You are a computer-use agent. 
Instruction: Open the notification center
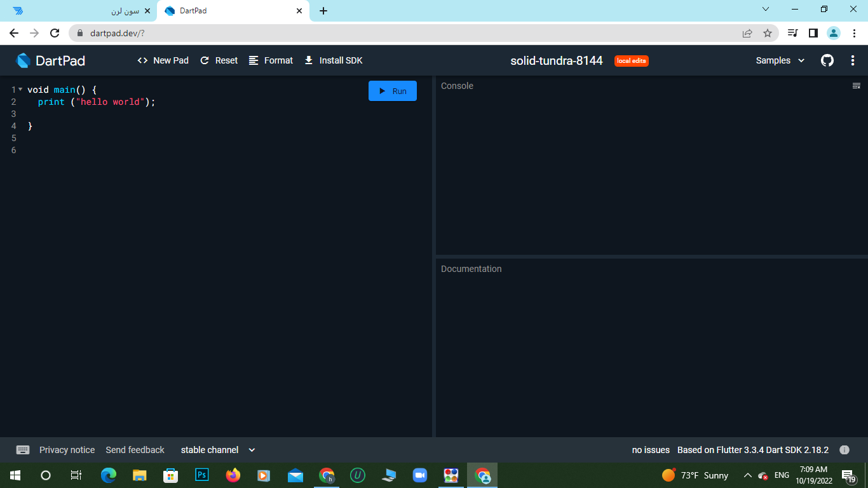point(849,475)
